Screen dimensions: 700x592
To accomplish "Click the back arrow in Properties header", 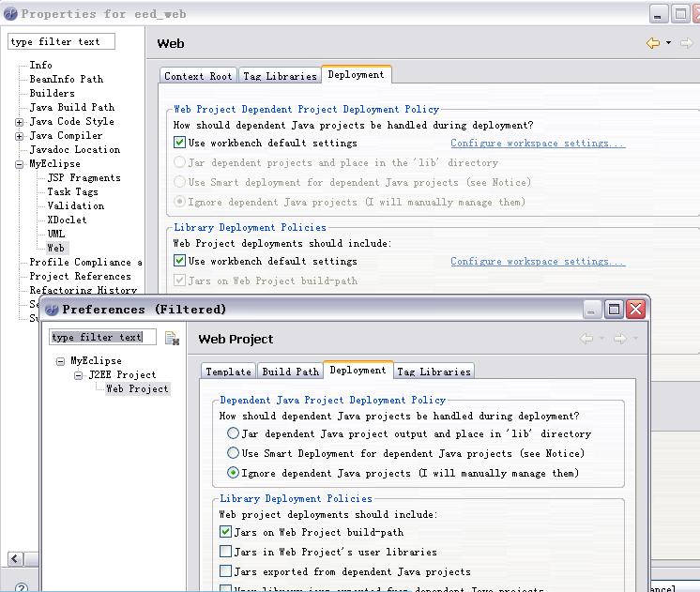I will click(652, 43).
